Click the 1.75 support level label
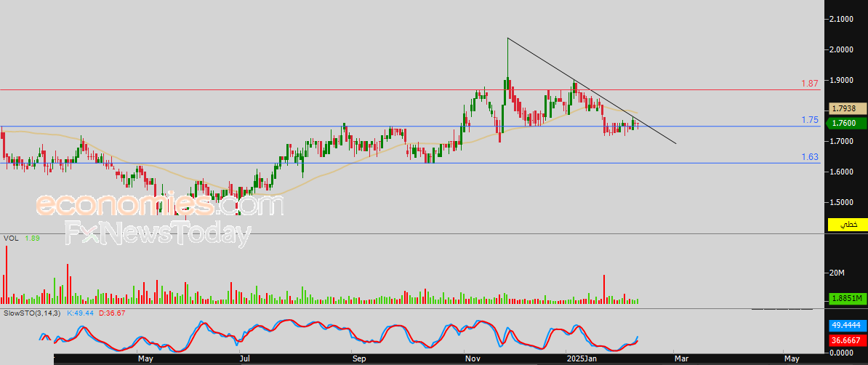This screenshot has width=868, height=365. 810,120
